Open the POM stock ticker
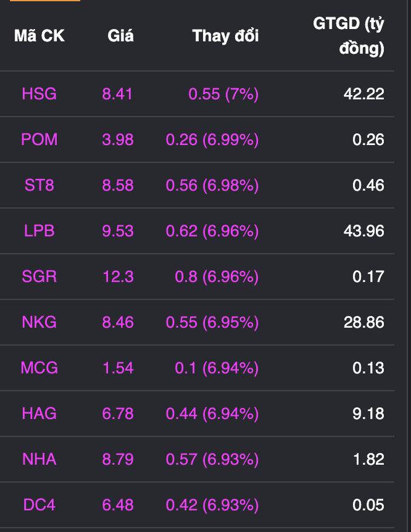Screen dimensions: 411x532 pos(39,140)
